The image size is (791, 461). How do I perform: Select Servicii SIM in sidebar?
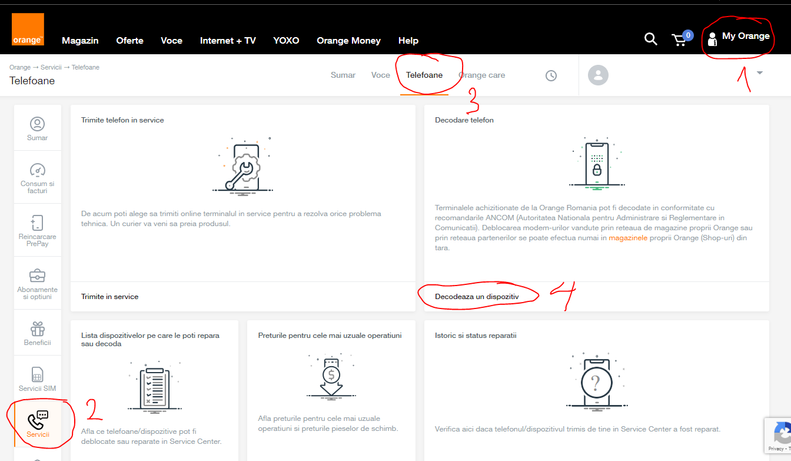37,380
